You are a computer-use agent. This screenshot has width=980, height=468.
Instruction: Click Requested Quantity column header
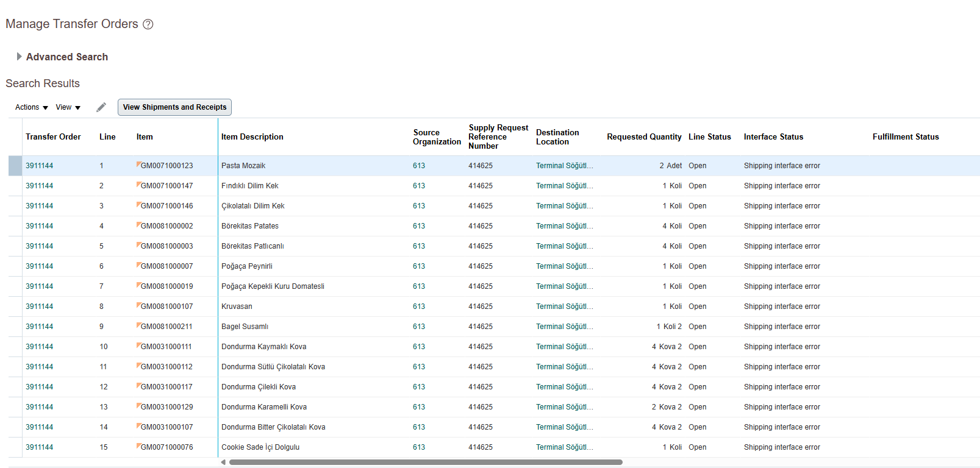click(644, 137)
